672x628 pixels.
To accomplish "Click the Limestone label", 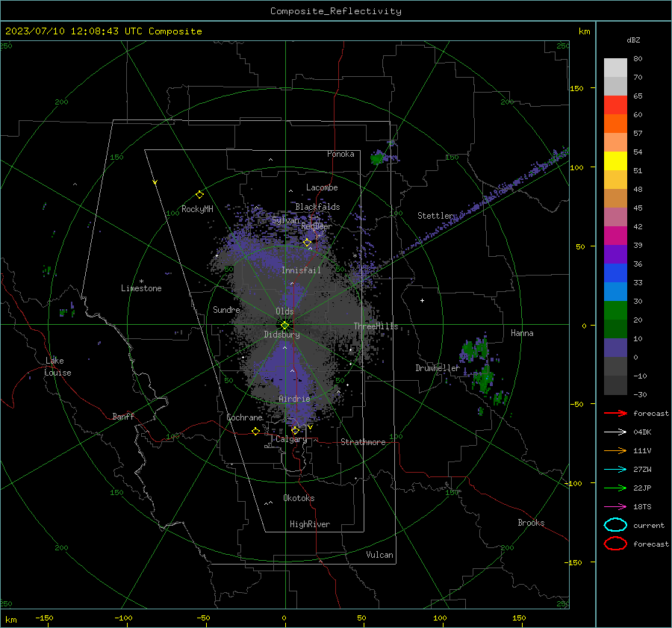I will click(x=141, y=288).
